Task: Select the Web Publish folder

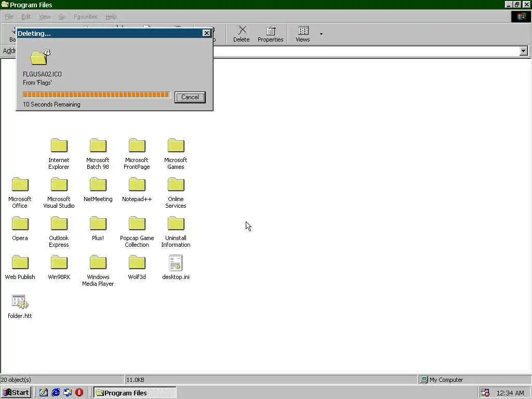Action: tap(20, 268)
